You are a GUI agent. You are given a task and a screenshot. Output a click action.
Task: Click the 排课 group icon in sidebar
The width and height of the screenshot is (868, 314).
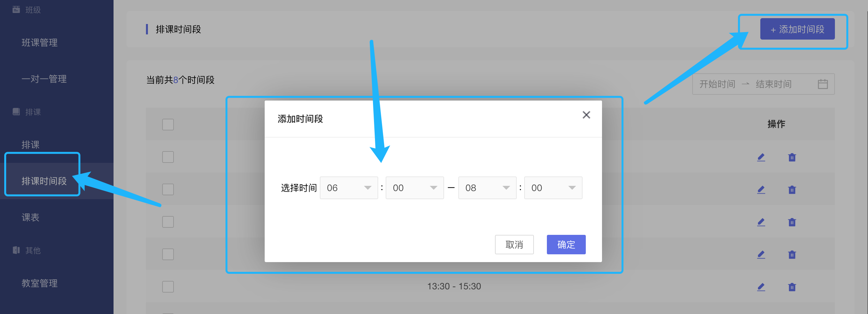[x=16, y=112]
